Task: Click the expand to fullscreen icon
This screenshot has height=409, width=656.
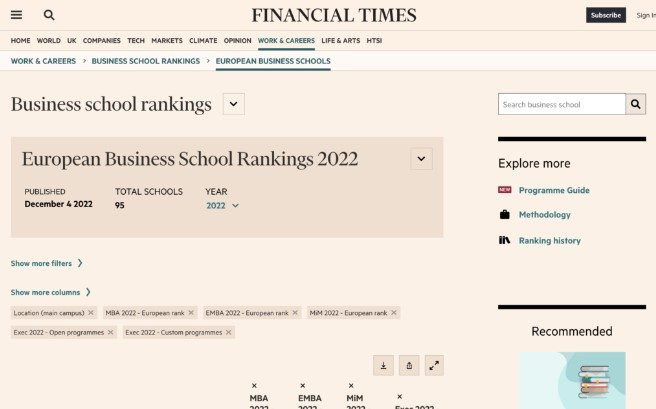Action: pos(434,366)
